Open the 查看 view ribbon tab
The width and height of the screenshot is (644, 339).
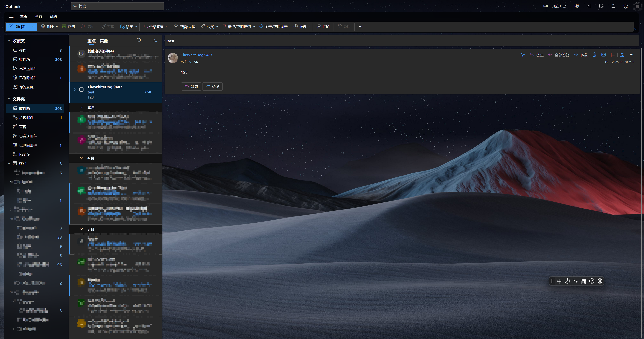pyautogui.click(x=38, y=16)
